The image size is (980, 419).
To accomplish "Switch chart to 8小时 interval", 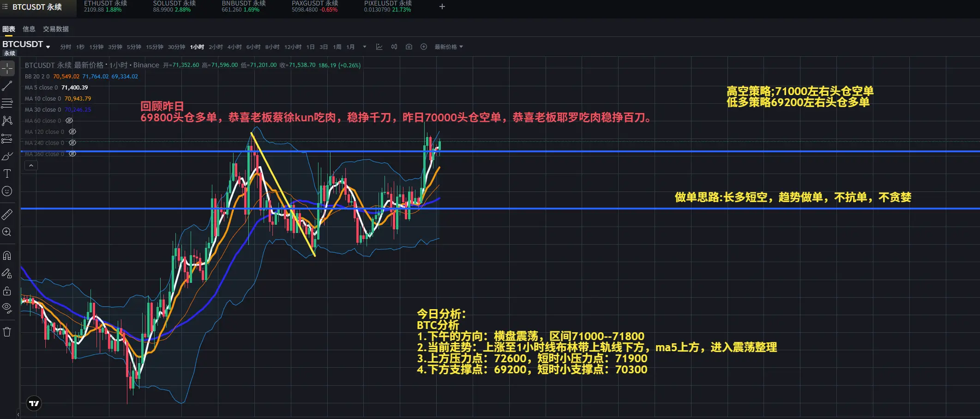I will pos(272,47).
